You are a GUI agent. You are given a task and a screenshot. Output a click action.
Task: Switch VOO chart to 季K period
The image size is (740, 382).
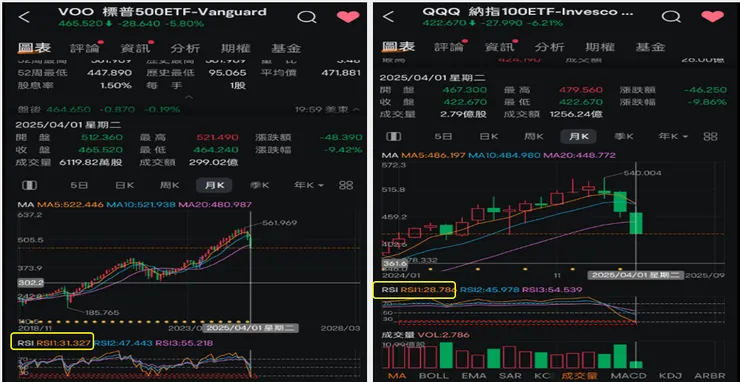point(260,185)
